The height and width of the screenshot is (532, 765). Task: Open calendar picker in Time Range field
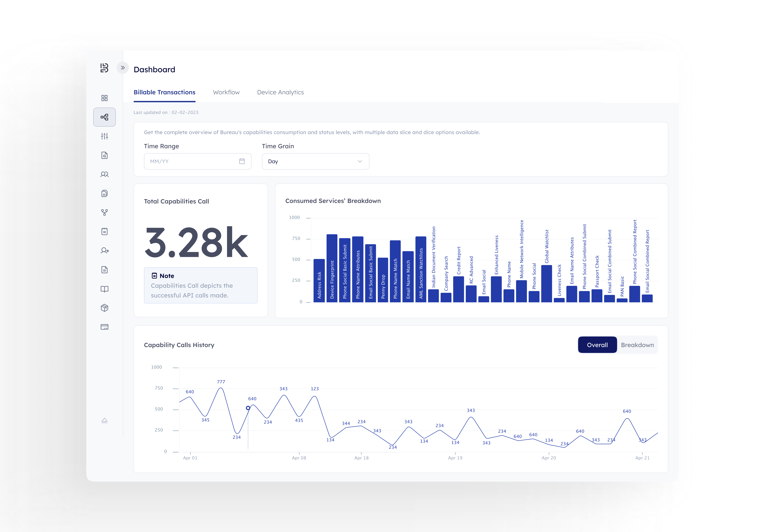click(242, 162)
